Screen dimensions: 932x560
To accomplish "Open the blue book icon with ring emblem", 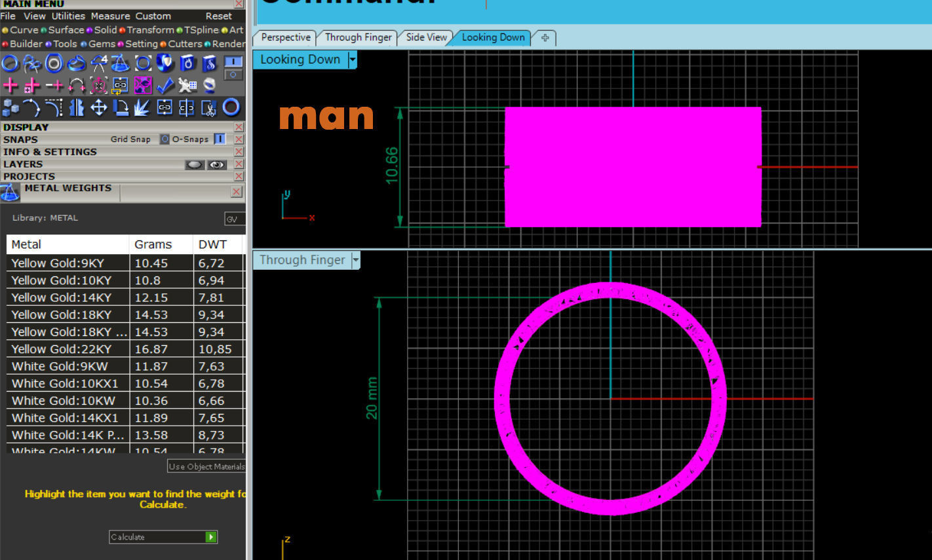I will pos(187,64).
